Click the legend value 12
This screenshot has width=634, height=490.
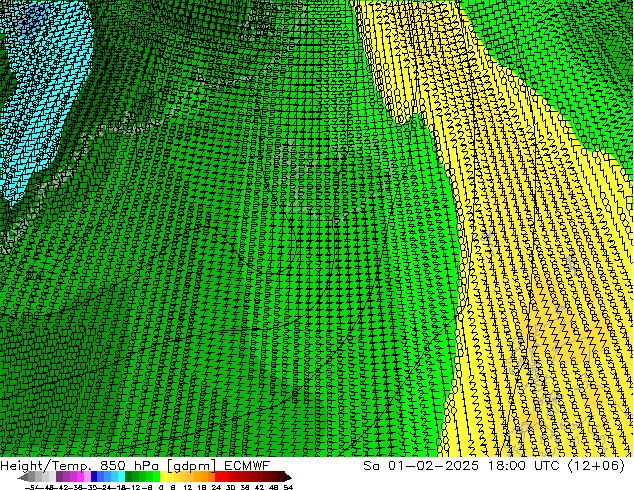click(x=188, y=487)
